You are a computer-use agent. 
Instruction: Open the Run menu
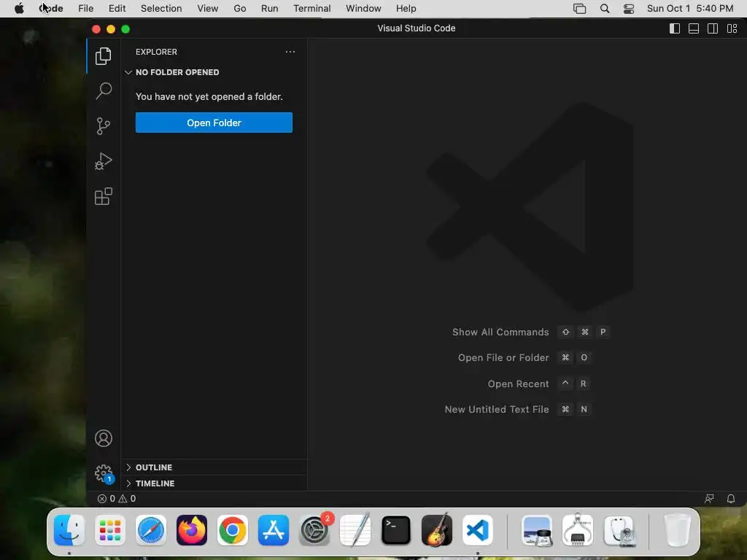tap(270, 9)
